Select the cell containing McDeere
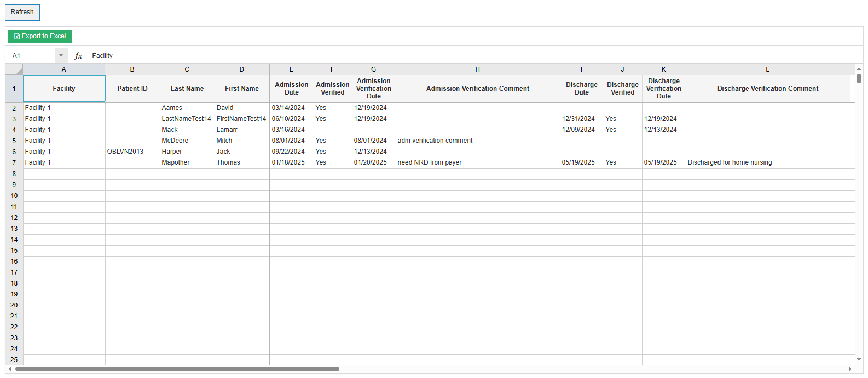This screenshot has height=378, width=868. click(x=187, y=141)
